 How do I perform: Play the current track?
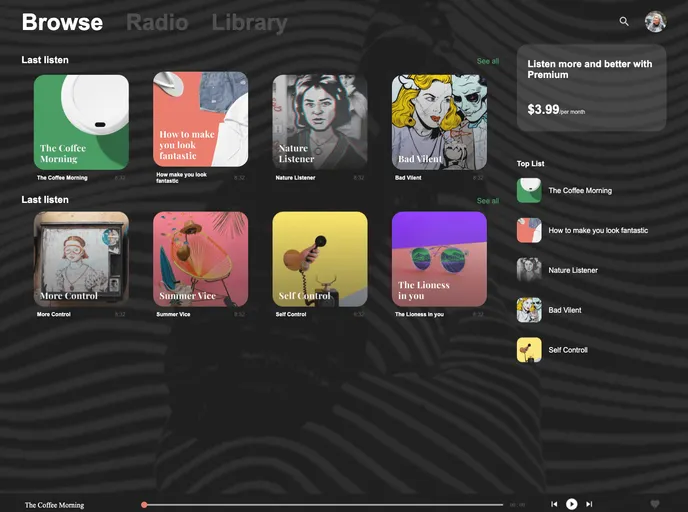[x=571, y=504]
